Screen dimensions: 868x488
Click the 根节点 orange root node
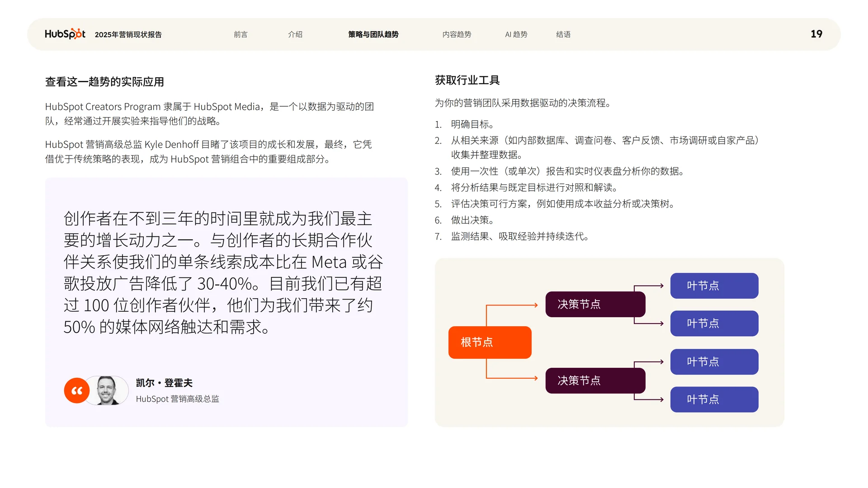pos(490,342)
